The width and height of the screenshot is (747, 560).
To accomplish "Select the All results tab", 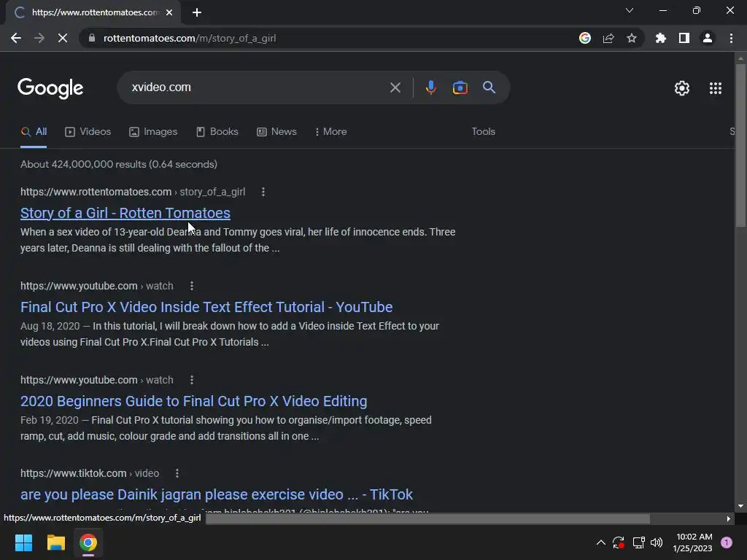I will tap(34, 132).
